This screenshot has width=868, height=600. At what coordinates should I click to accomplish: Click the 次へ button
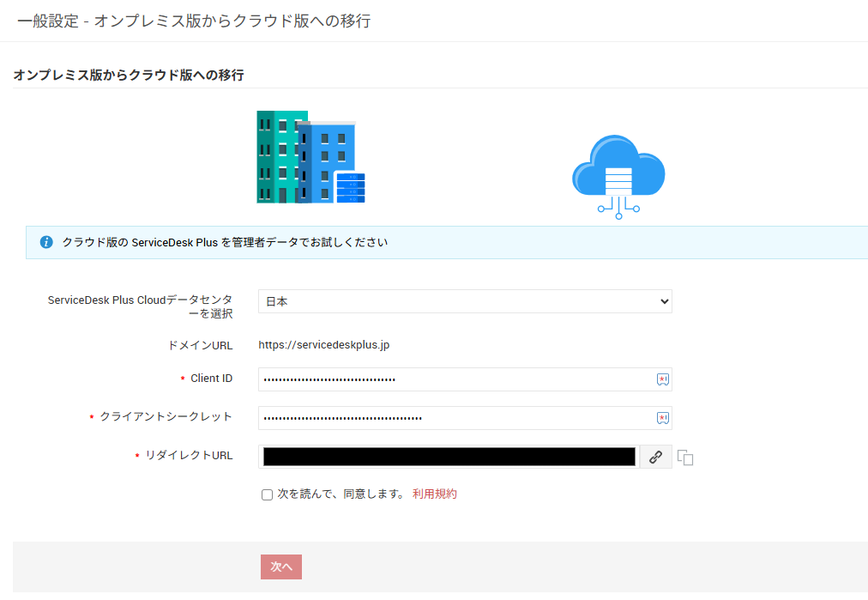pos(281,567)
